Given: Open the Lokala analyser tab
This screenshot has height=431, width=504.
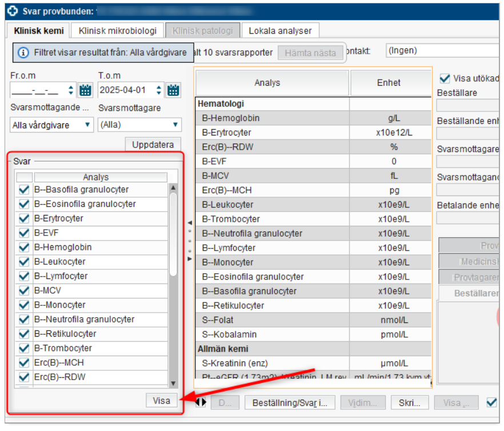Looking at the screenshot, I should click(280, 31).
